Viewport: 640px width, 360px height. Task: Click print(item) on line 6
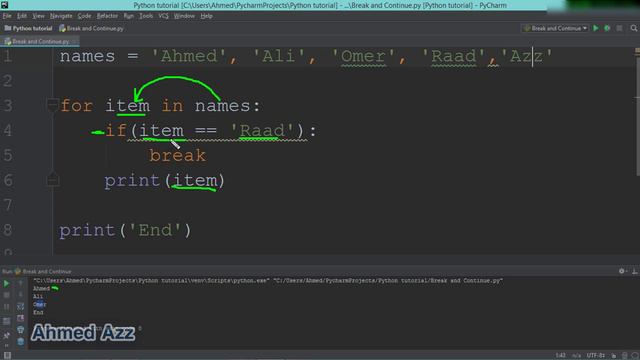click(164, 180)
